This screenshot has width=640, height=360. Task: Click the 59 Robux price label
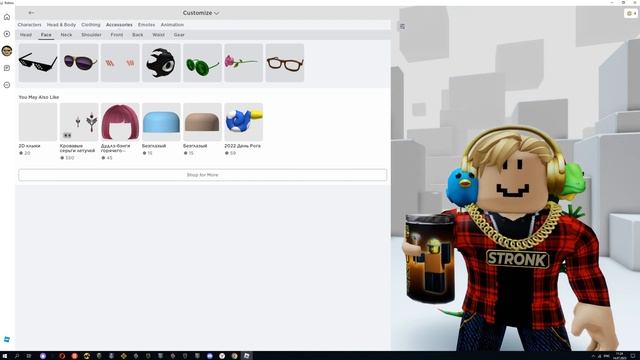click(230, 153)
